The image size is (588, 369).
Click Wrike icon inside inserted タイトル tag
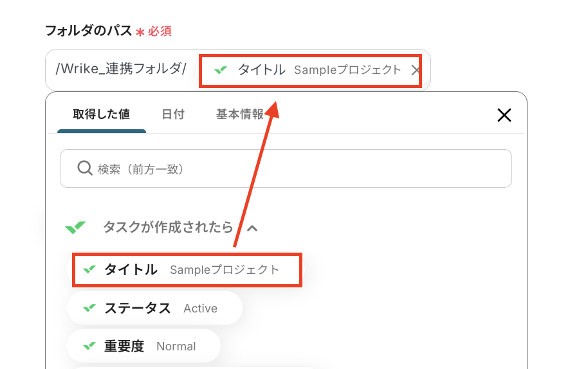221,69
